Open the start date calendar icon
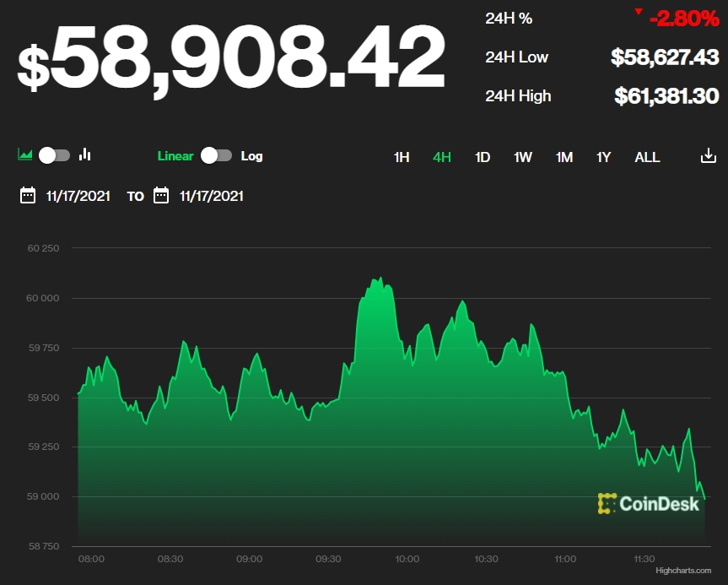The height and width of the screenshot is (585, 728). click(28, 195)
